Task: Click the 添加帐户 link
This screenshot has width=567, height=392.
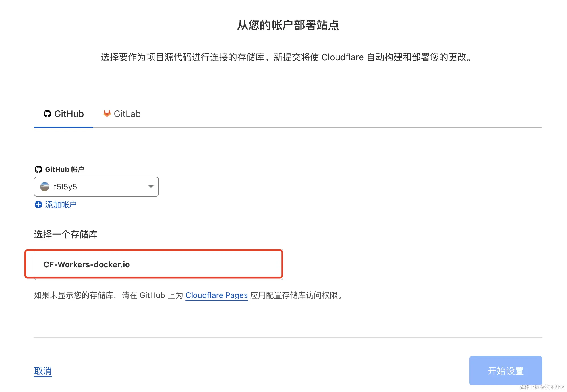Action: click(61, 205)
